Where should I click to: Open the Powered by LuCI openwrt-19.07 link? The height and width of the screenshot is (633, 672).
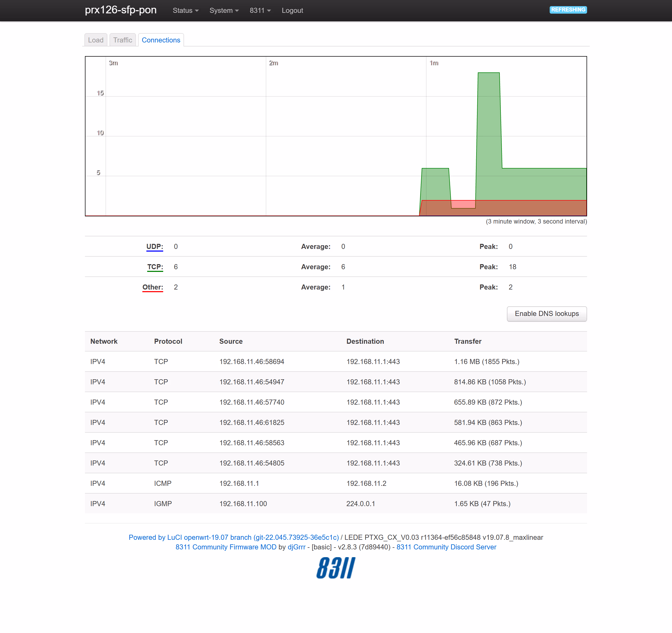234,537
